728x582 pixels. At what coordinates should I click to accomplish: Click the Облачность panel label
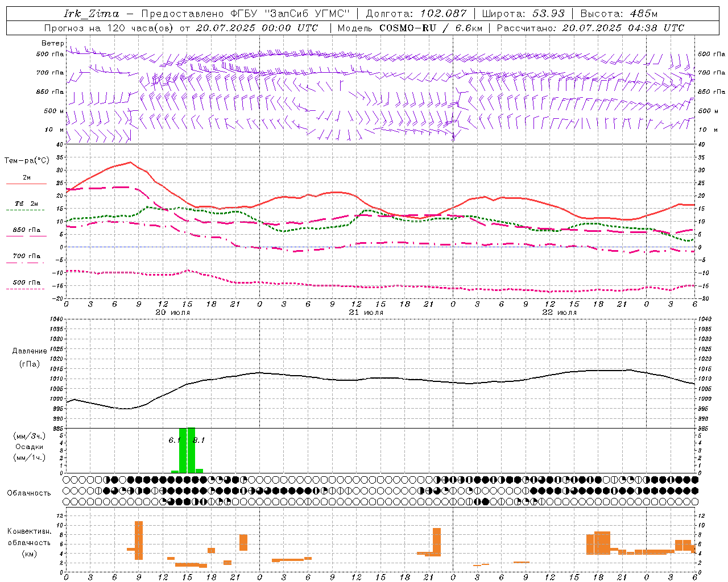(x=29, y=493)
